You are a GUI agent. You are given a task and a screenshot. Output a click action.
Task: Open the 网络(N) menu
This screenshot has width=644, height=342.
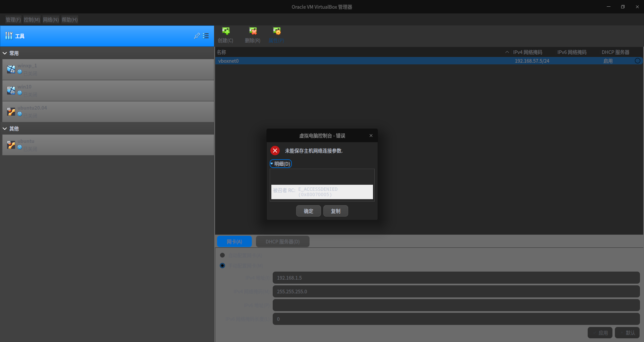click(51, 19)
